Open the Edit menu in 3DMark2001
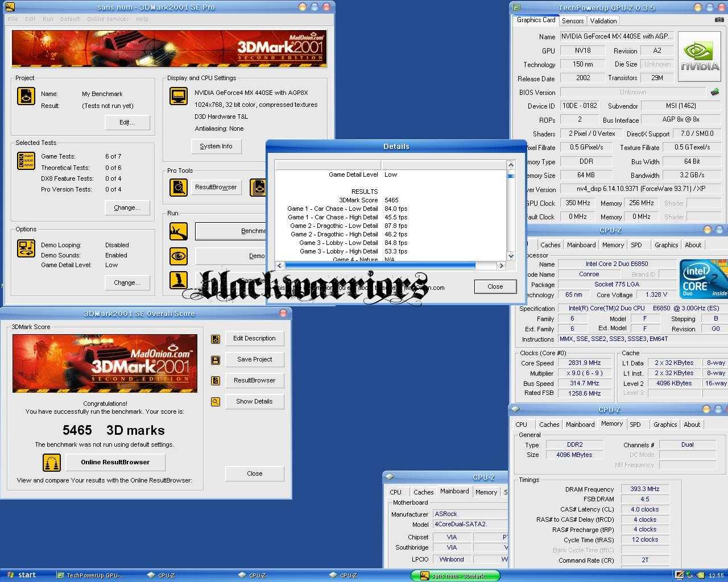 click(30, 19)
